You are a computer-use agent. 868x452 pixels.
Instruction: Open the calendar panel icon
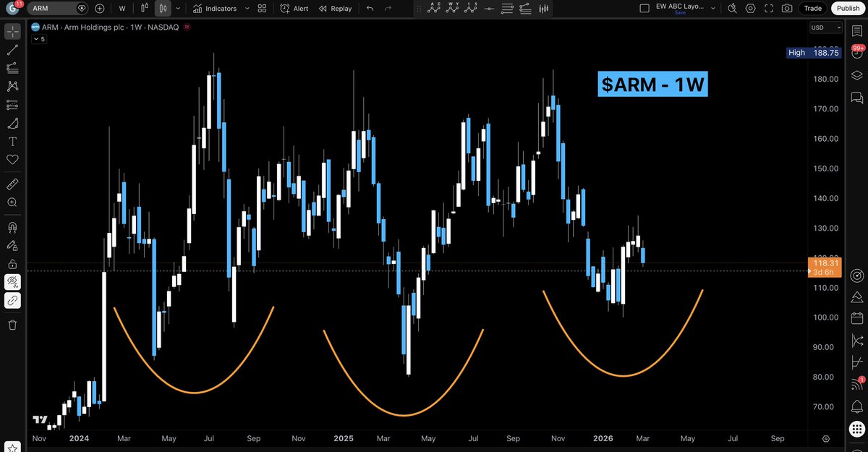pos(857,318)
